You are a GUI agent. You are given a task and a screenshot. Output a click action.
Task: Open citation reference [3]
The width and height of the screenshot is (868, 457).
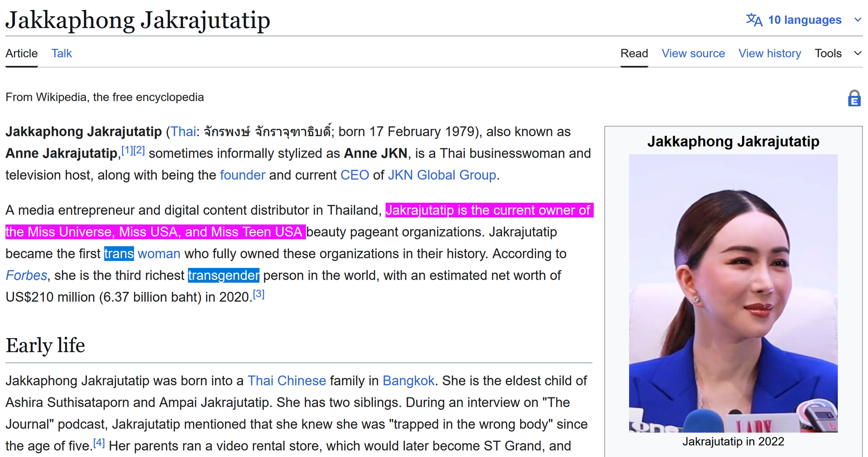[259, 294]
